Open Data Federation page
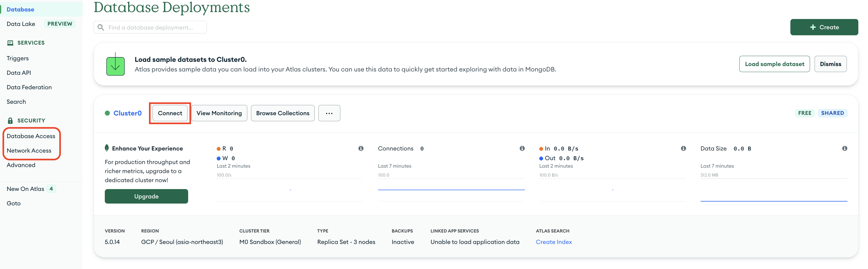This screenshot has width=868, height=269. pos(29,87)
